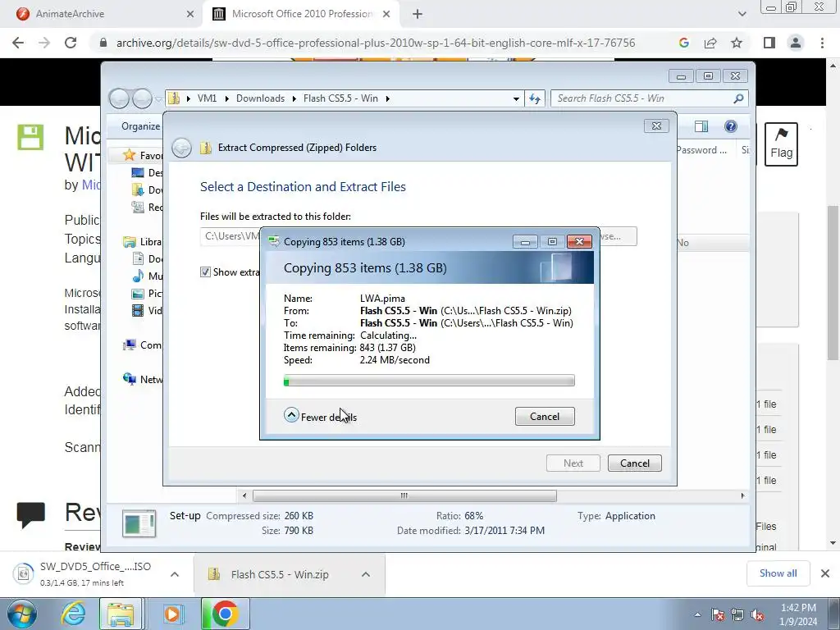840x630 pixels.
Task: Open the Chrome three-dot menu
Action: click(x=822, y=43)
